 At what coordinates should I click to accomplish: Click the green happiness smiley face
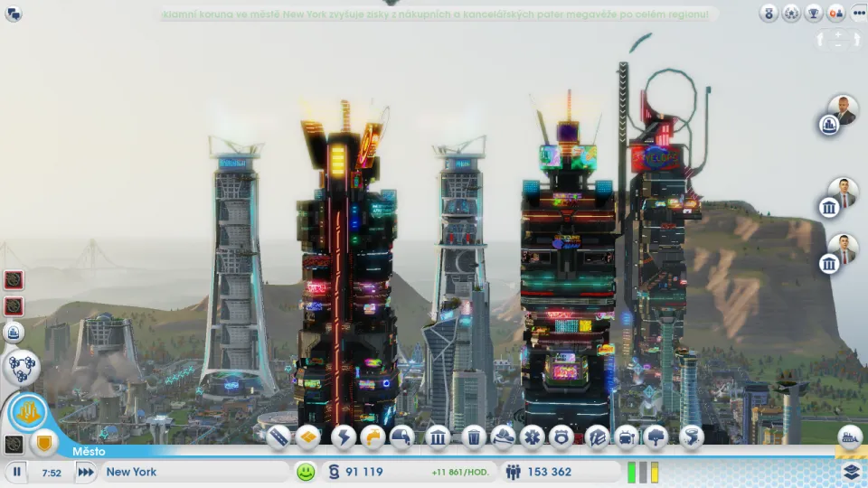[x=306, y=472]
